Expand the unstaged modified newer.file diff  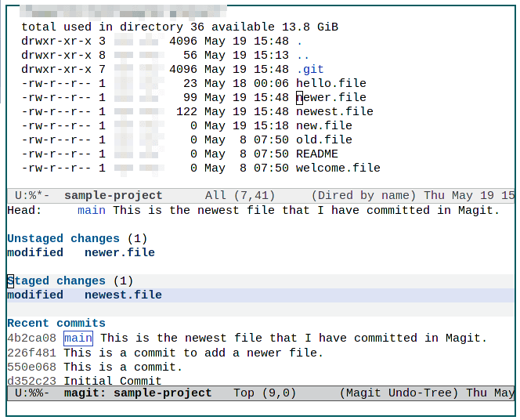(119, 252)
